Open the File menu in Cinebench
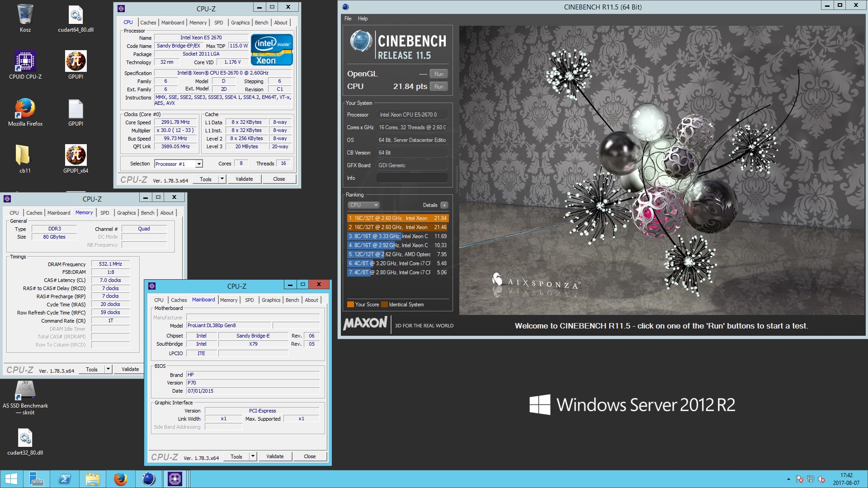868x488 pixels. coord(348,19)
